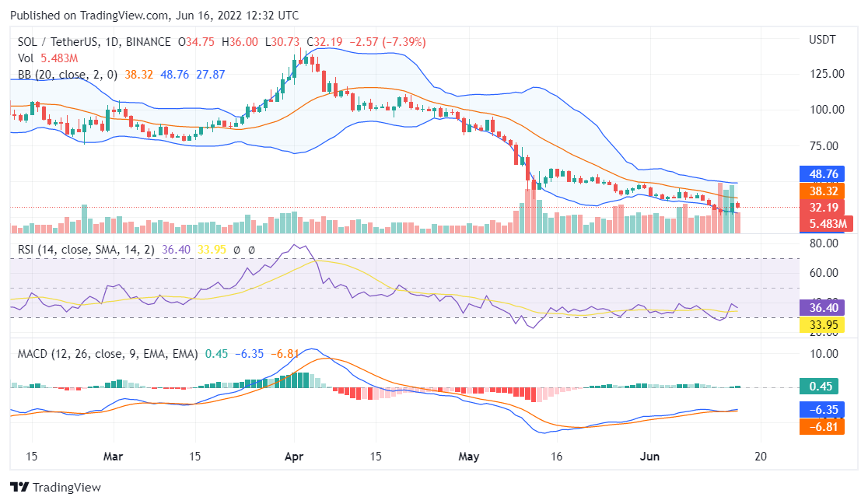Click the orange 38.32 basis-band label
The height and width of the screenshot is (504, 868).
pos(824,191)
